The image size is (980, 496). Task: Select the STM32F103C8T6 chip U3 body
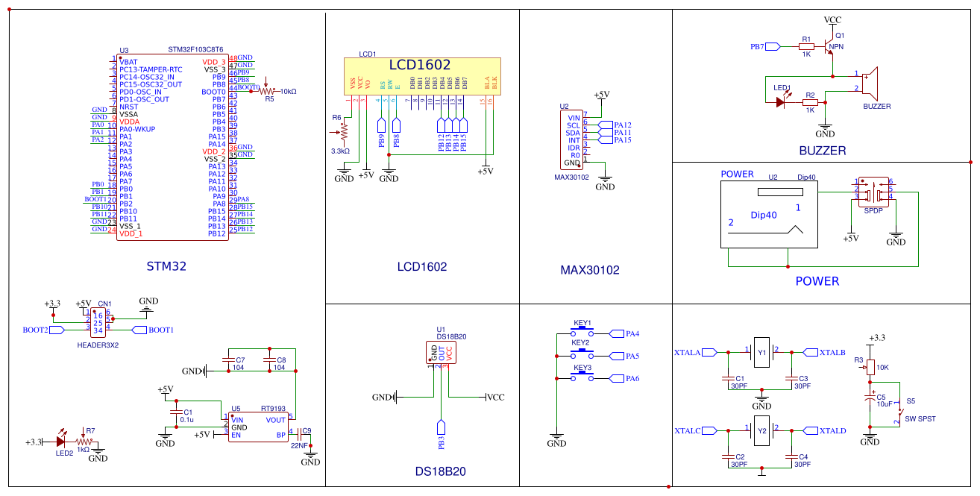tap(172, 147)
